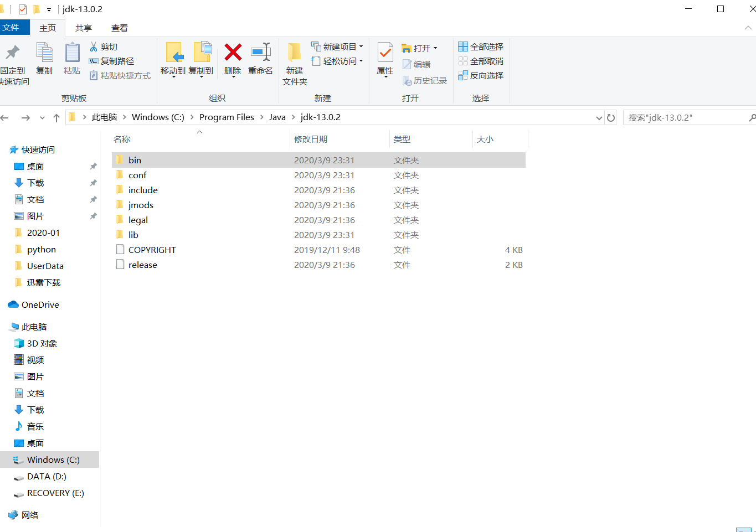756x532 pixels.
Task: Sort by the Size column header
Action: 500,139
